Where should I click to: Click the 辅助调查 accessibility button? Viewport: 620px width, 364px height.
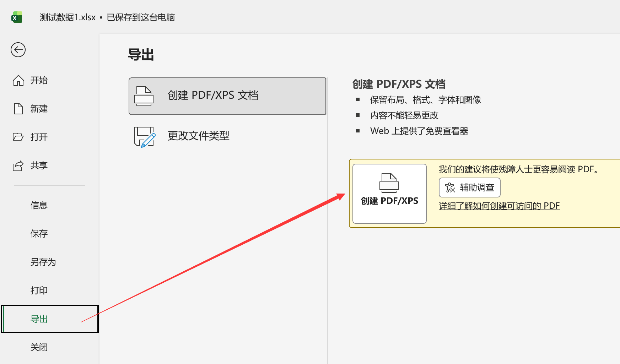pos(469,188)
